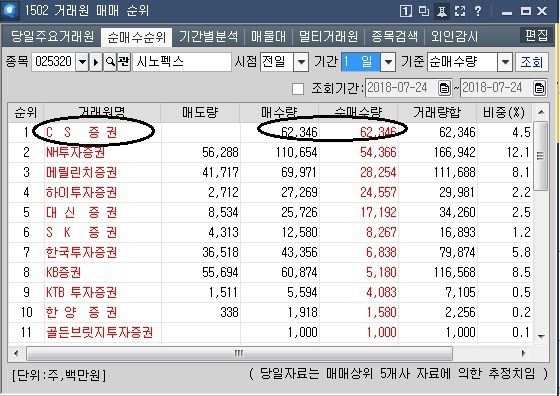
Task: Click the stock name field 시노펙스
Action: 182,62
